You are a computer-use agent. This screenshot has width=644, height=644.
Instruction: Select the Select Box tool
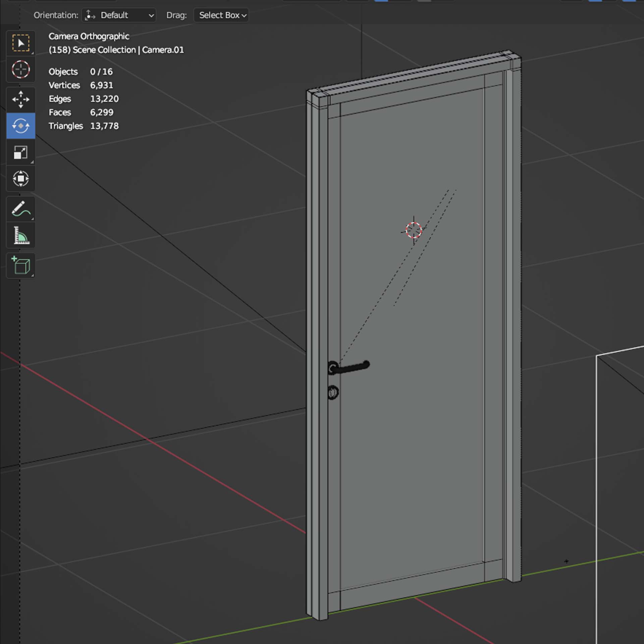(x=21, y=43)
